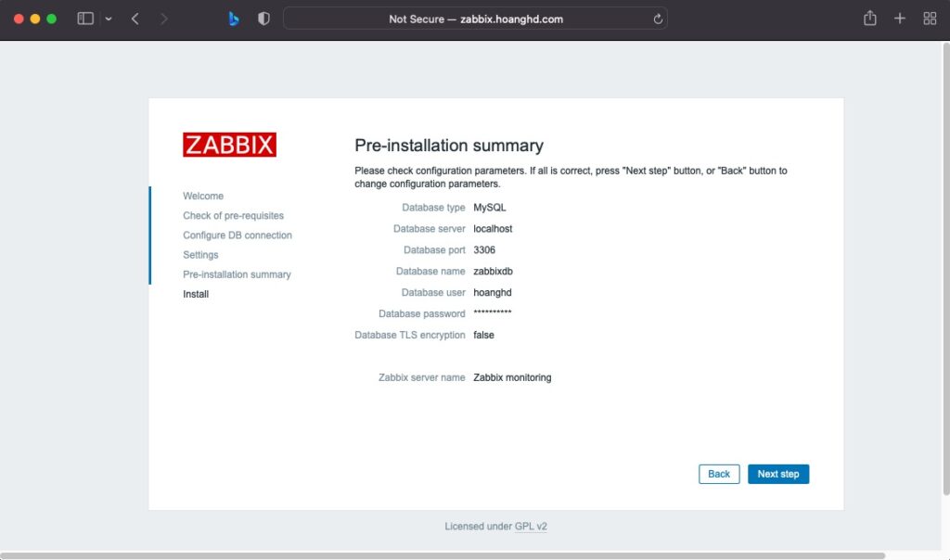The width and height of the screenshot is (950, 560).
Task: Click the zabbixdb database name value
Action: (x=494, y=272)
